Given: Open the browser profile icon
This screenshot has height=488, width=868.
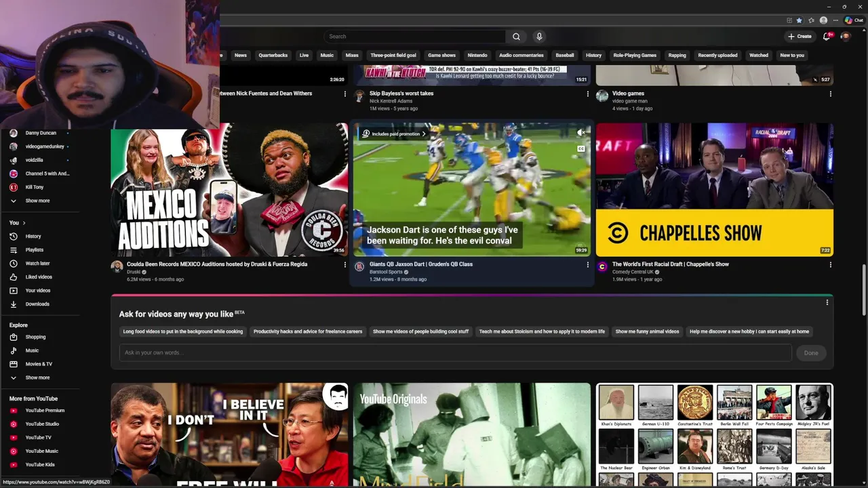Looking at the screenshot, I should click(823, 20).
